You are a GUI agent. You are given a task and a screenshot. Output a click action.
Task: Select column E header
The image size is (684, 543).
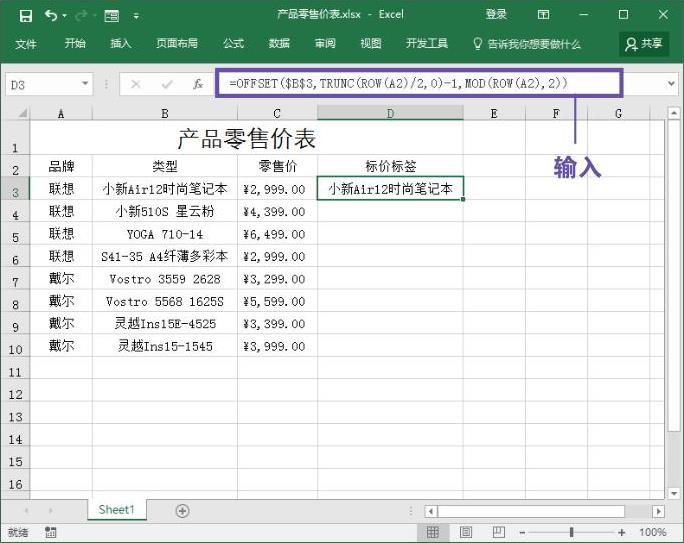point(494,114)
